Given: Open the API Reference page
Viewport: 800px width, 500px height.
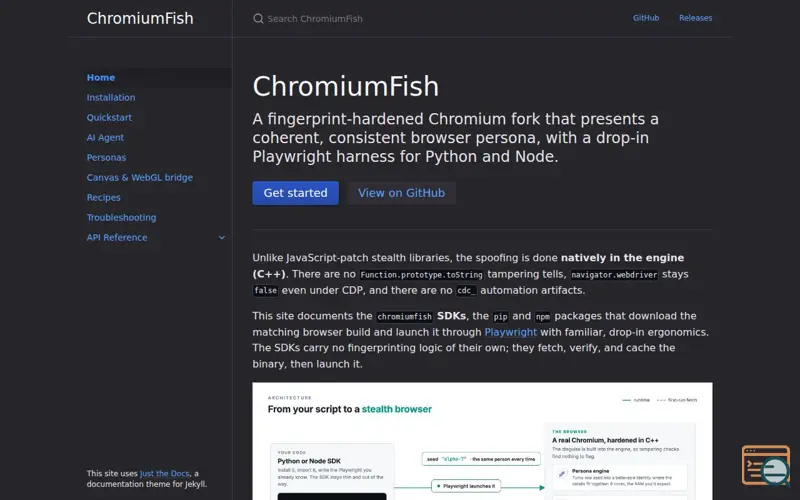Looking at the screenshot, I should pos(117,238).
